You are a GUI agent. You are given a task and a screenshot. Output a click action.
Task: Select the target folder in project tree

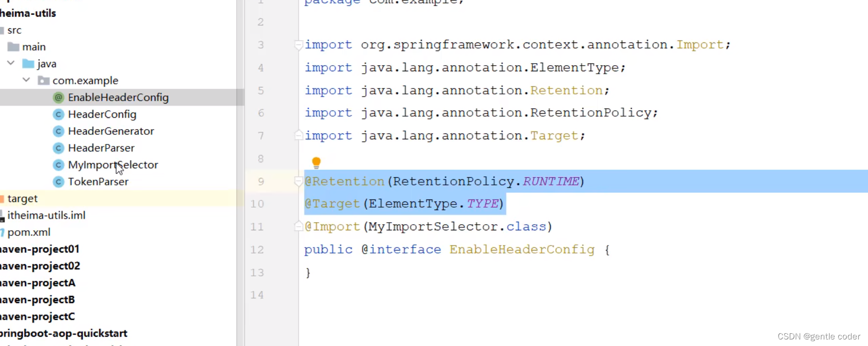[22, 199]
